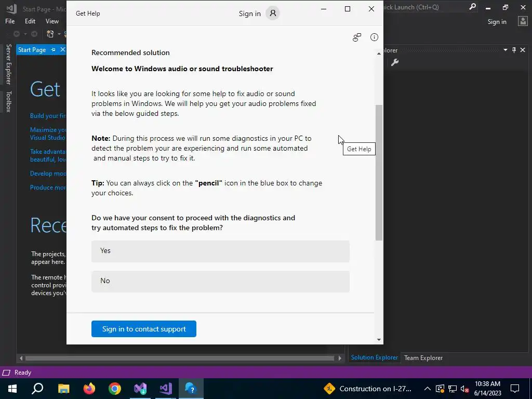Viewport: 532px width, 399px height.
Task: Open the 'Develop mod...' Start Page link
Action: [x=48, y=174]
